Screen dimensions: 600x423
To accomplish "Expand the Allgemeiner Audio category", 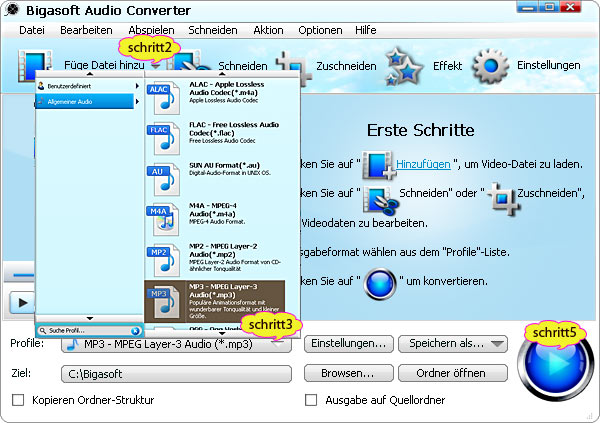I will coord(137,101).
